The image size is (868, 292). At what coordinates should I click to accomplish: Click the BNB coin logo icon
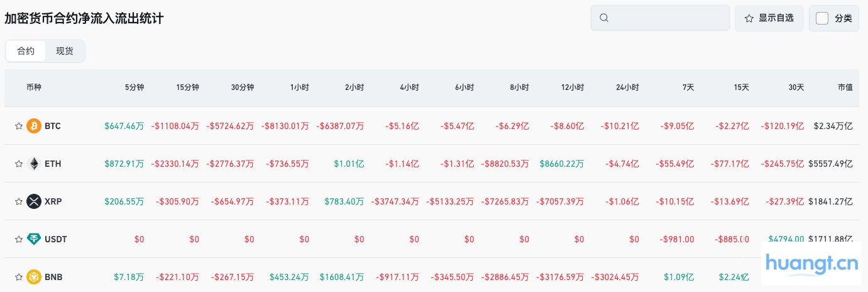click(34, 277)
